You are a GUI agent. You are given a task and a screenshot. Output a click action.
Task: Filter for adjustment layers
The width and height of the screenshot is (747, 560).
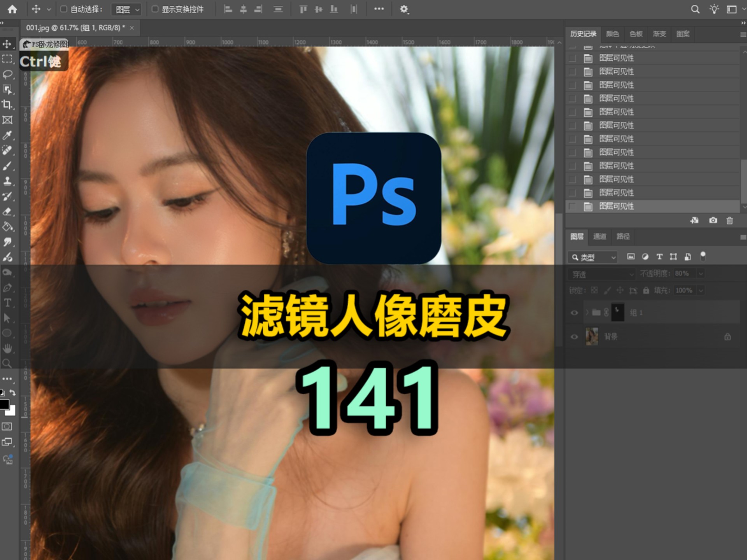click(x=645, y=257)
